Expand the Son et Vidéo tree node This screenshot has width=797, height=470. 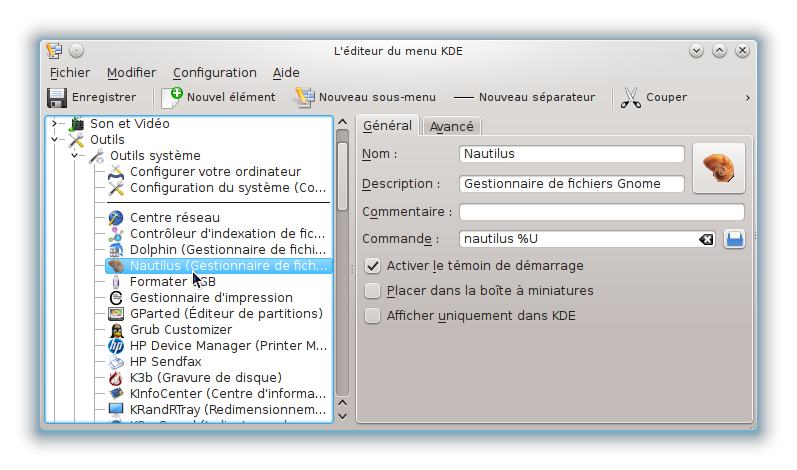click(54, 123)
